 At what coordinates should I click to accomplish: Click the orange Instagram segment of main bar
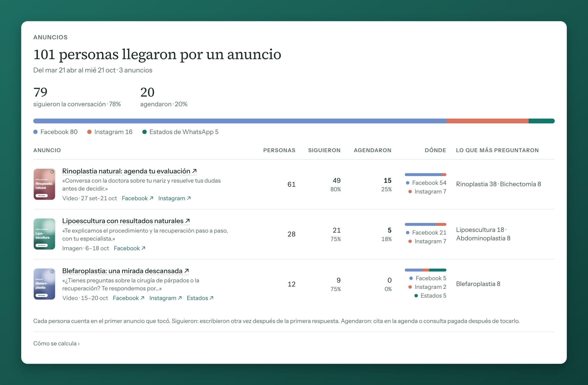point(487,121)
